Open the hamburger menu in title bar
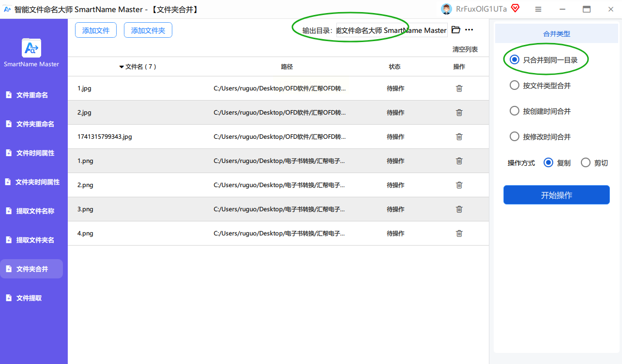This screenshot has height=364, width=622. (x=538, y=9)
